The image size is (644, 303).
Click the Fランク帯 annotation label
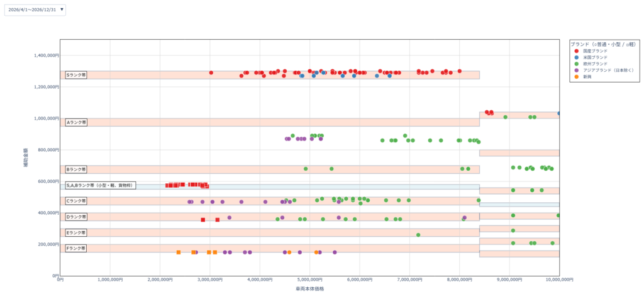click(76, 248)
